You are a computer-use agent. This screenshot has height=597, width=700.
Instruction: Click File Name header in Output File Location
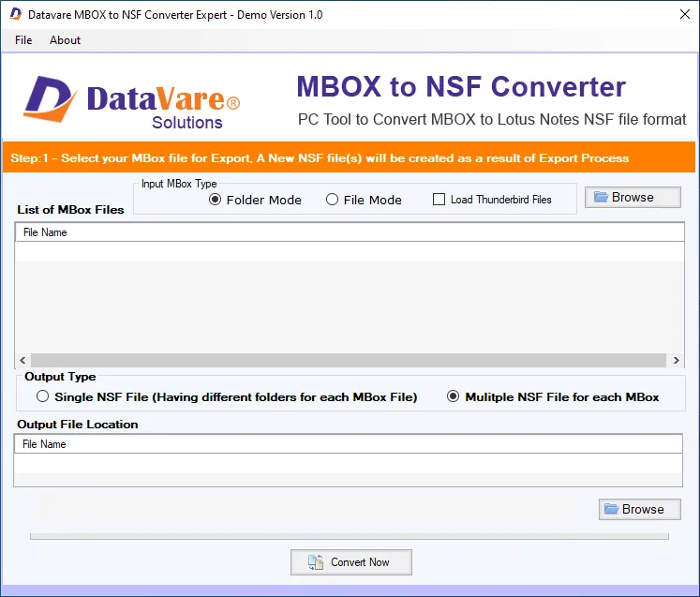(349, 444)
